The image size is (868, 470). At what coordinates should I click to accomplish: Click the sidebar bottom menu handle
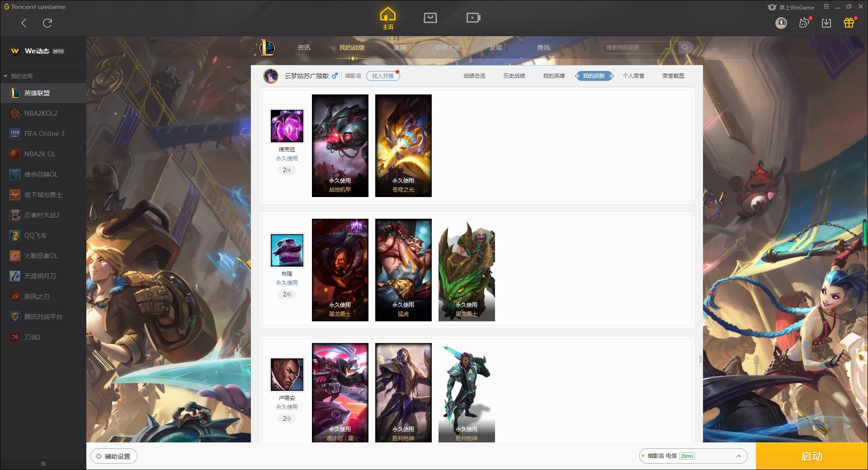coord(43,464)
